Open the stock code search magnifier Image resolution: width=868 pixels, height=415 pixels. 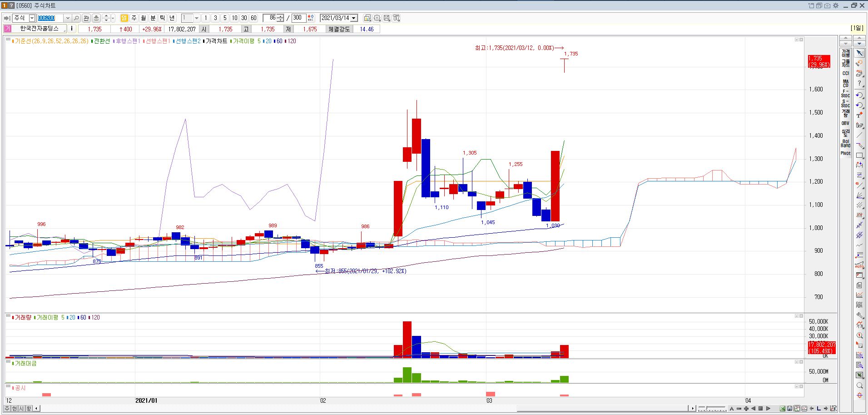(x=76, y=18)
